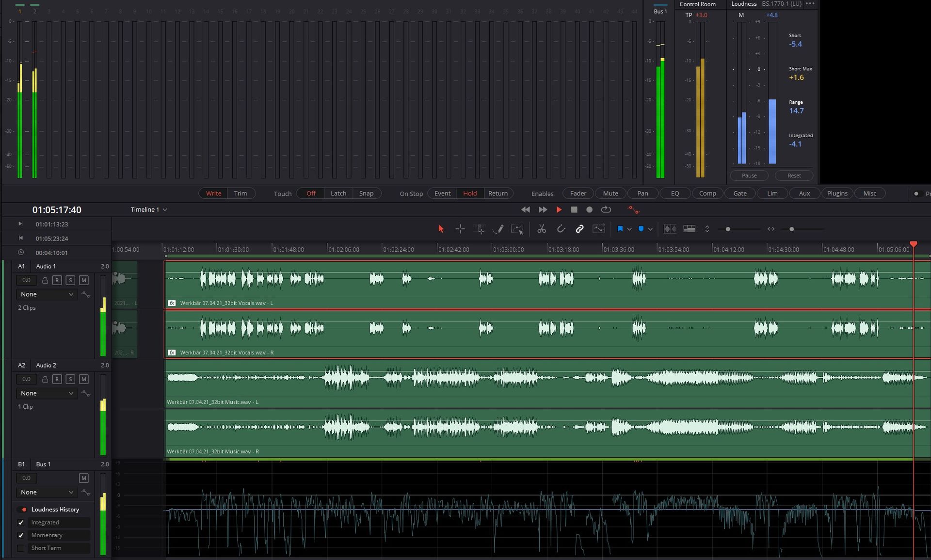Mute the Audio 1 track

point(84,280)
